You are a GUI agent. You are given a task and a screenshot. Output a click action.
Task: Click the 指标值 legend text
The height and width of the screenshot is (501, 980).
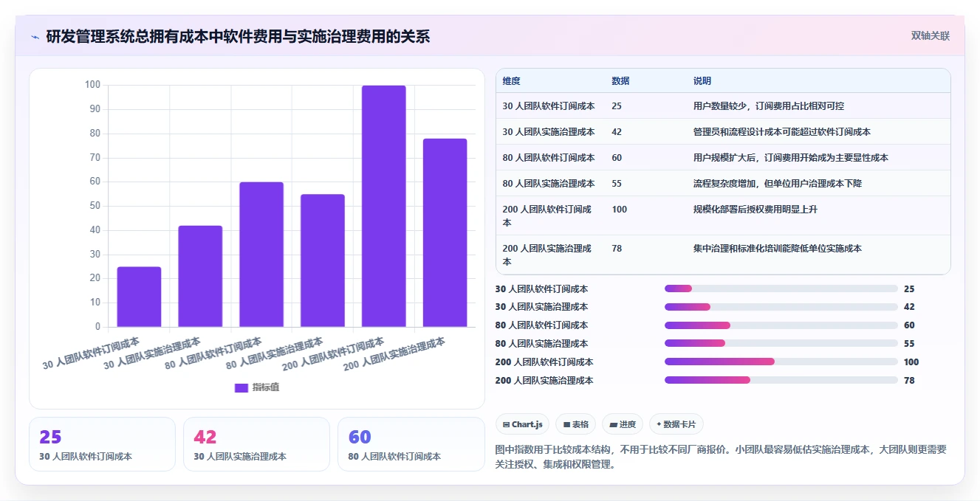point(266,387)
